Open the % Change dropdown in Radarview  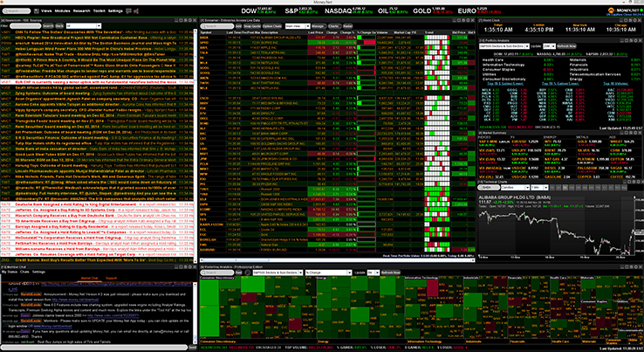click(x=329, y=273)
